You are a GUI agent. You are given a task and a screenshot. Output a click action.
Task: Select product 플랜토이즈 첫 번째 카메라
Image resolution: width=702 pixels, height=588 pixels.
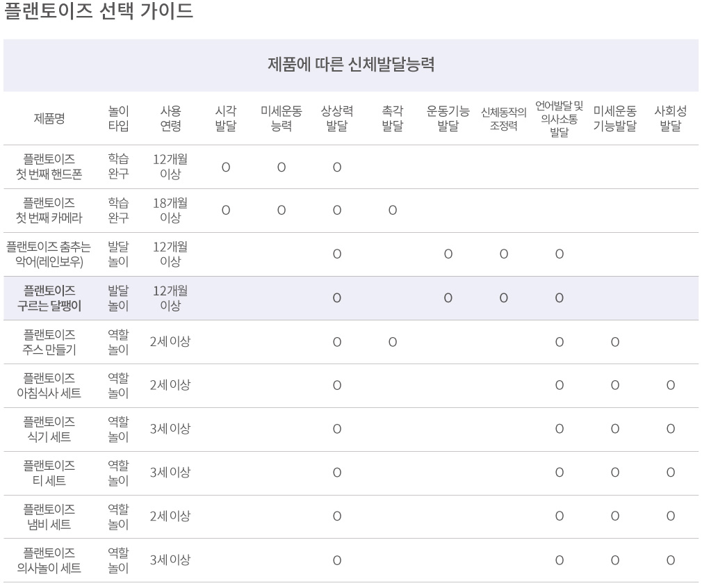click(49, 210)
